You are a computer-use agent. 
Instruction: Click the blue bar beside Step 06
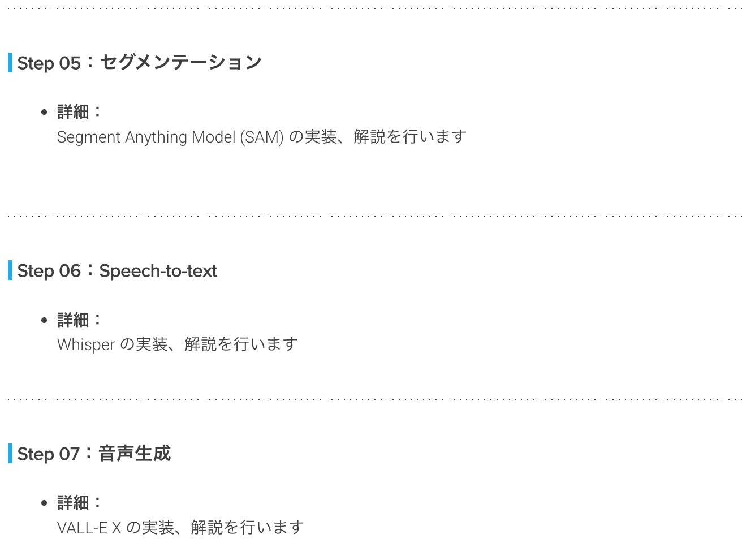(x=10, y=270)
